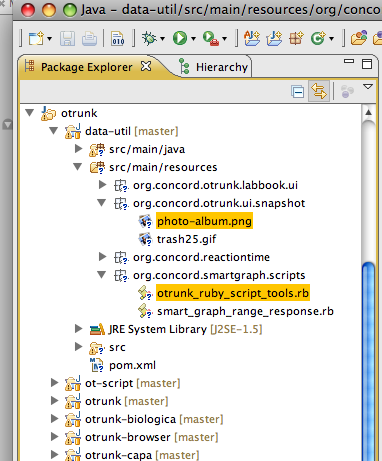Select the data-util [master] project label
The width and height of the screenshot is (382, 461).
click(132, 131)
